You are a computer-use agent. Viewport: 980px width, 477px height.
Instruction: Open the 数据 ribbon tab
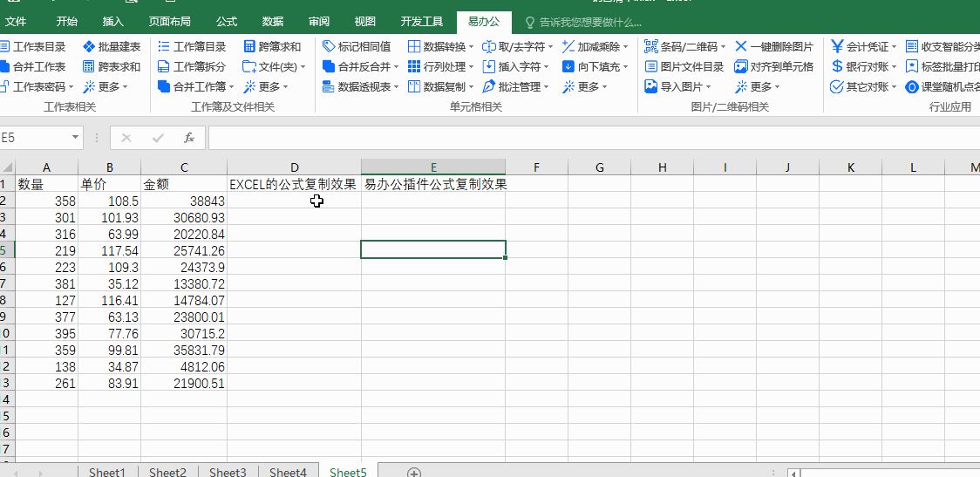[x=273, y=22]
